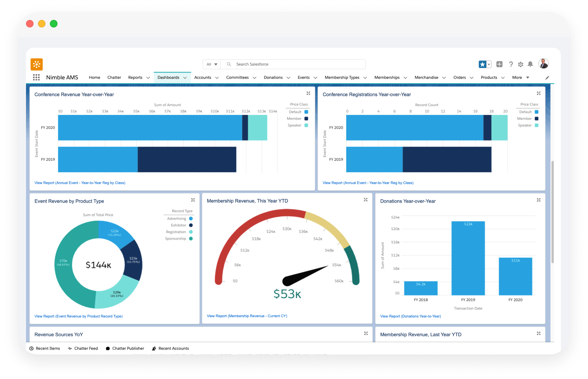Expand the Conference Revenue Year-over-Year chart
This screenshot has height=379, width=588.
coord(308,93)
